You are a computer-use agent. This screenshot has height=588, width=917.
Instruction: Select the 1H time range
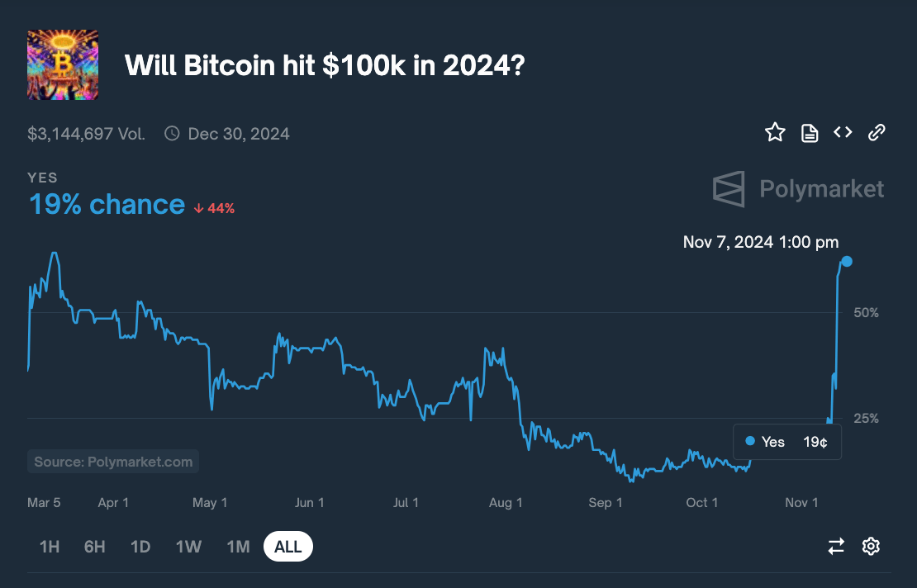50,547
